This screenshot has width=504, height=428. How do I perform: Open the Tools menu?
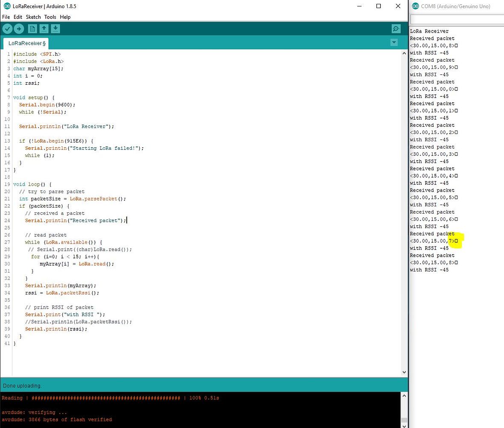50,17
